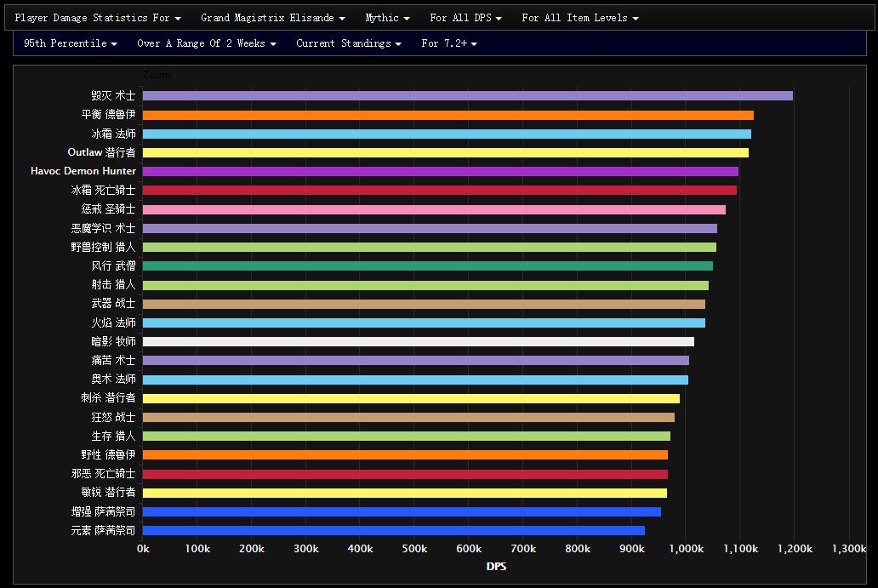Open the Over A Range Of 2 Weeks menu
The image size is (878, 588).
[x=206, y=43]
